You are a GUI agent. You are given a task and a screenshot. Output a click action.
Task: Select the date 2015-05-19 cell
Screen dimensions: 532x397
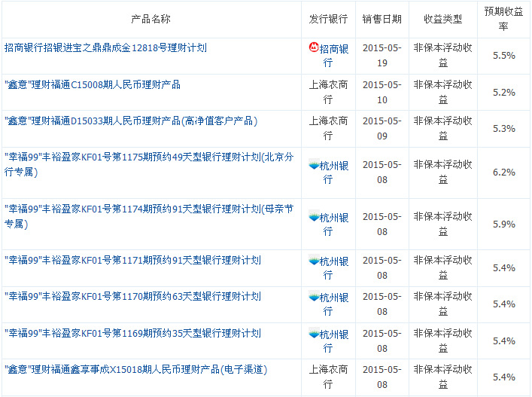[x=382, y=55]
